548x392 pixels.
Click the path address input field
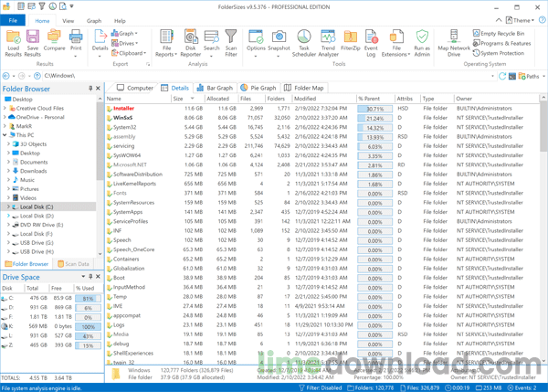pos(265,76)
